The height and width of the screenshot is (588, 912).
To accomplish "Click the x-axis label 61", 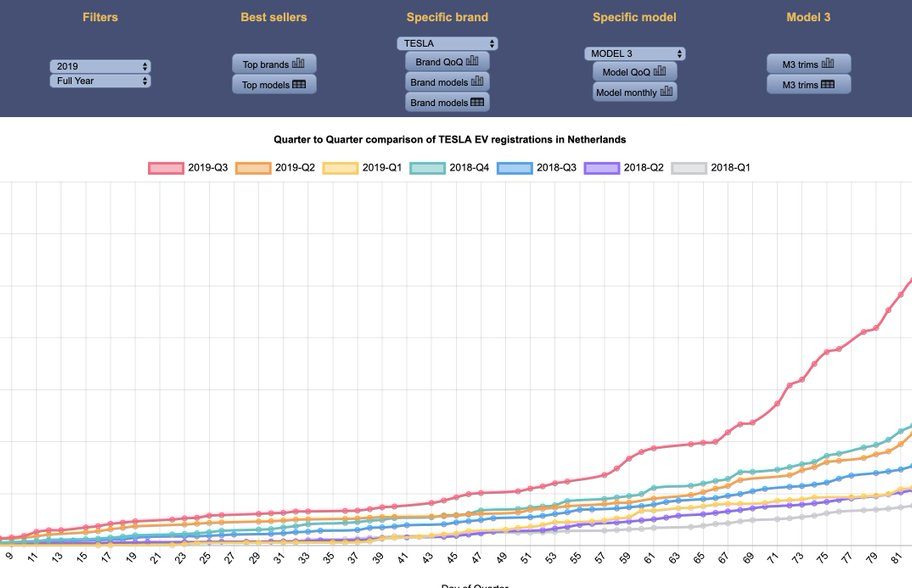I will [649, 558].
